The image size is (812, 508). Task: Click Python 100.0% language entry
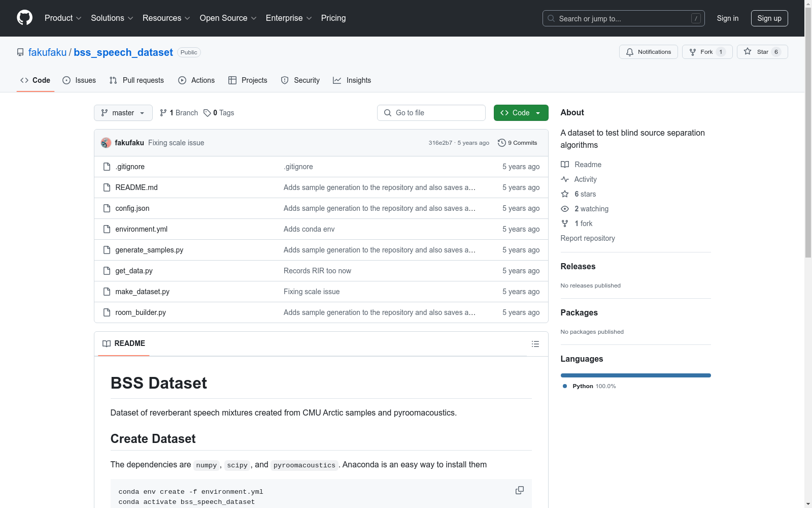pyautogui.click(x=589, y=386)
